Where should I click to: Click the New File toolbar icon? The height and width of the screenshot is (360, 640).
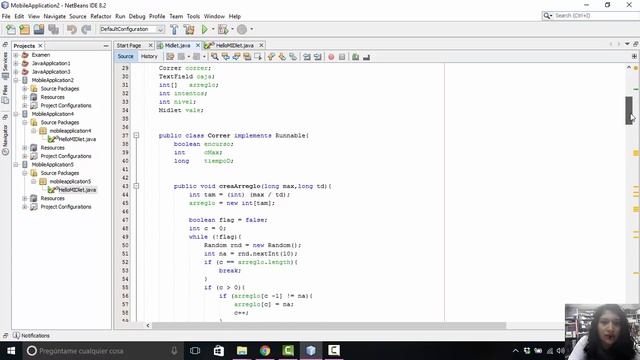(x=11, y=29)
